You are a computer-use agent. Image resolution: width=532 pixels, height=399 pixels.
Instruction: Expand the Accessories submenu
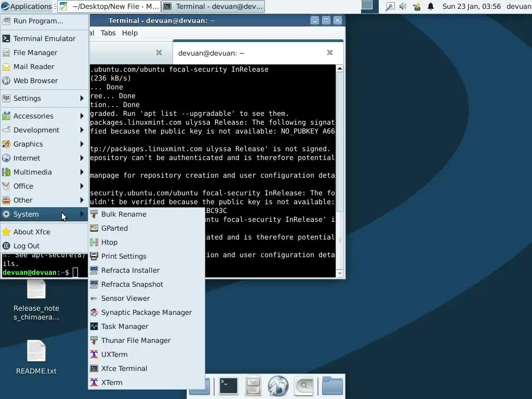[44, 116]
